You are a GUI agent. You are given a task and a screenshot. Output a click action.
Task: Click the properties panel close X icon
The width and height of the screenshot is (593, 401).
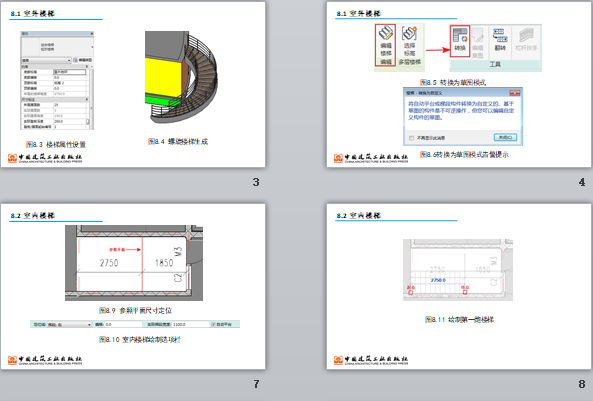[92, 34]
